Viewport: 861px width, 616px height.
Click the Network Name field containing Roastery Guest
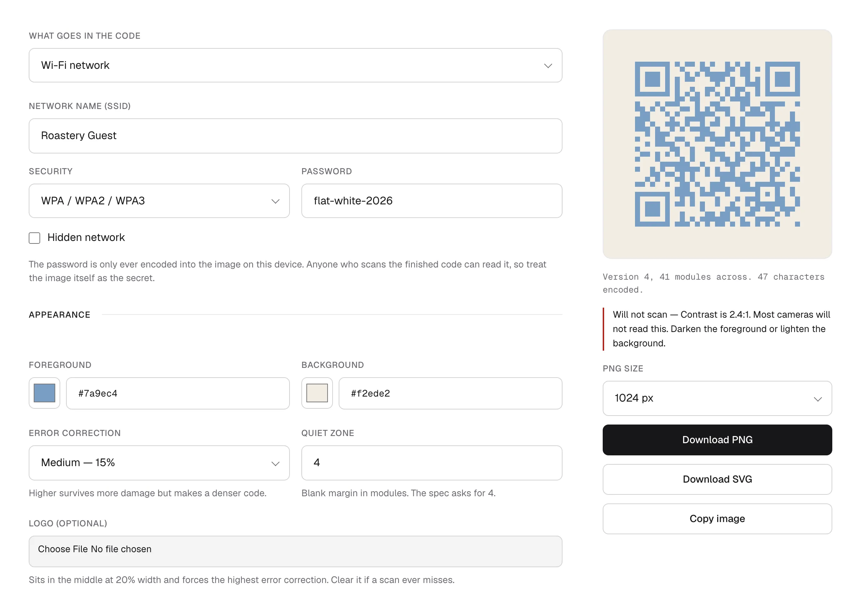point(295,136)
